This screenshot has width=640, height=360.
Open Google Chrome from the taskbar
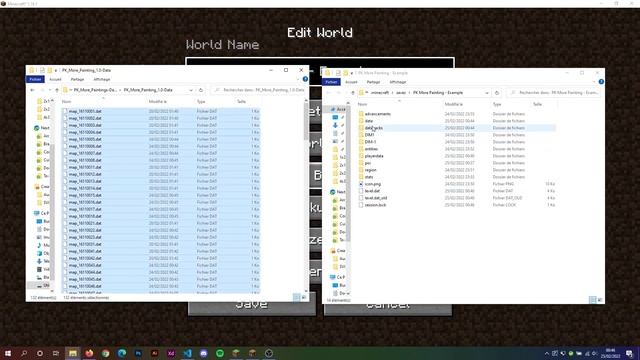click(x=105, y=353)
